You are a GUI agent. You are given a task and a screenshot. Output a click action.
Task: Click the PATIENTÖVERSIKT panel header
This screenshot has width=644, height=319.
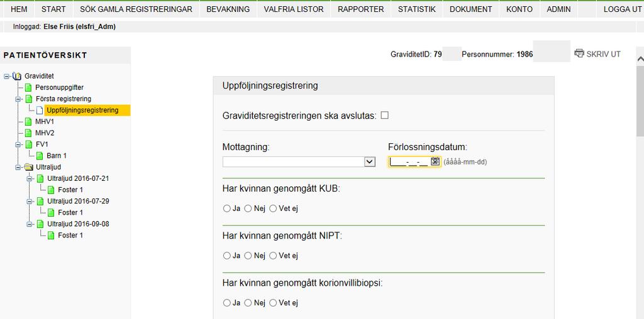(65, 55)
